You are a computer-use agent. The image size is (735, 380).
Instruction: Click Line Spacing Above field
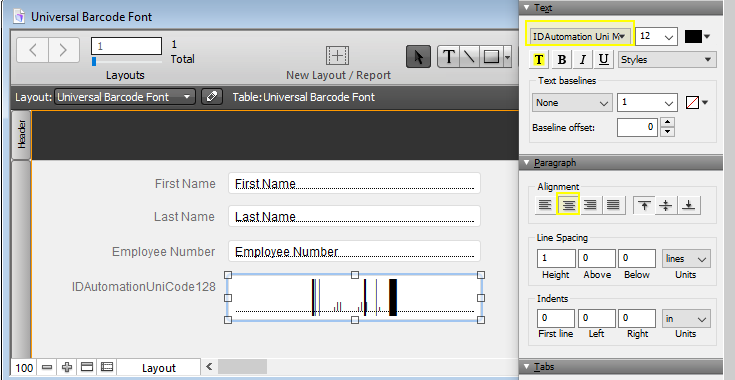click(x=597, y=258)
